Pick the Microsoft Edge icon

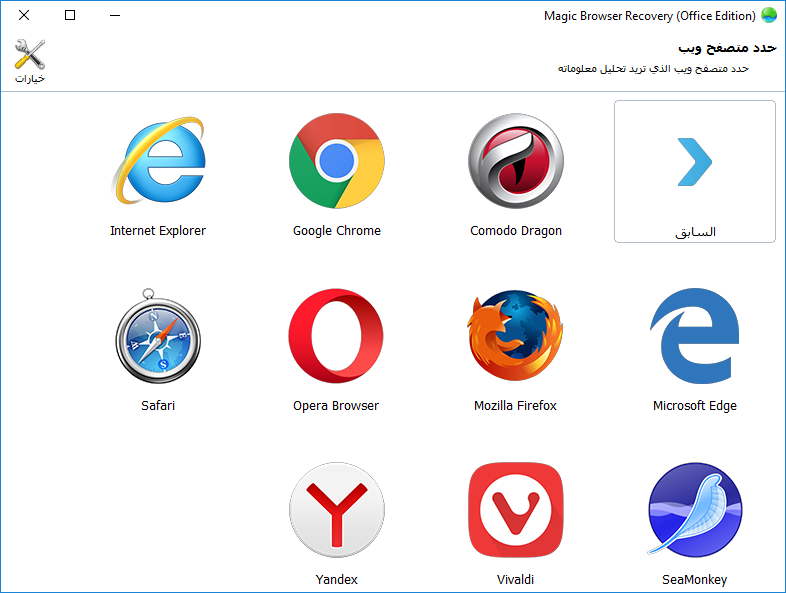(x=694, y=336)
